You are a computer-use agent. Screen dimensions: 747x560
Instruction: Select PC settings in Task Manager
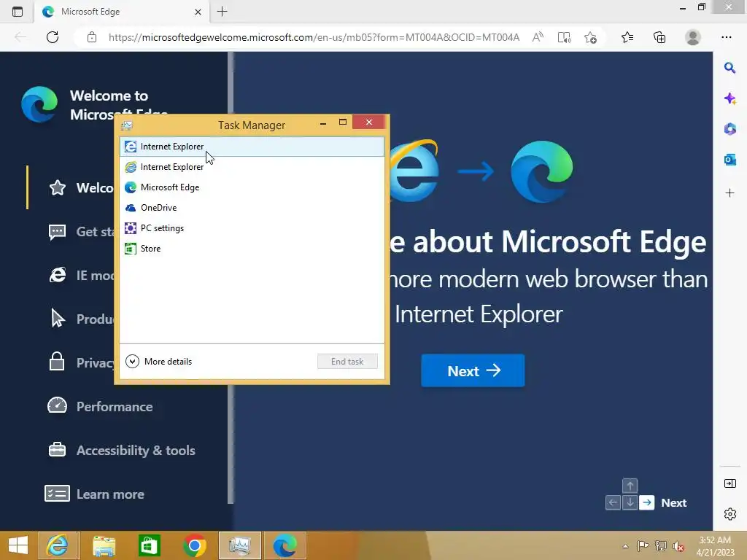[252, 228]
